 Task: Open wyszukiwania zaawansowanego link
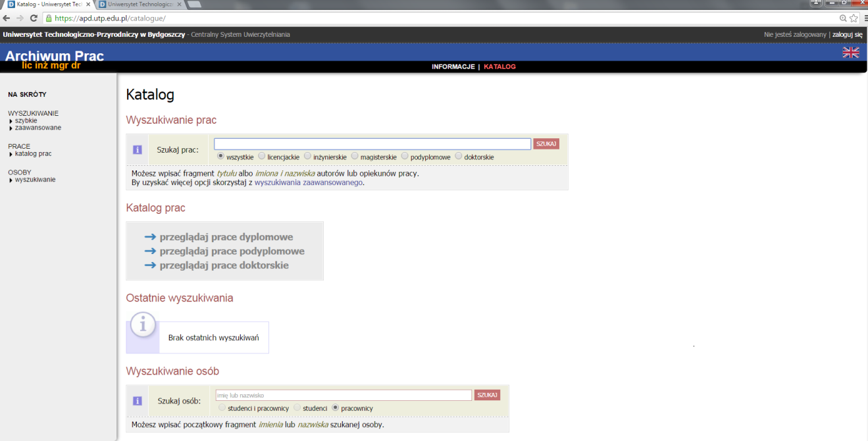309,182
